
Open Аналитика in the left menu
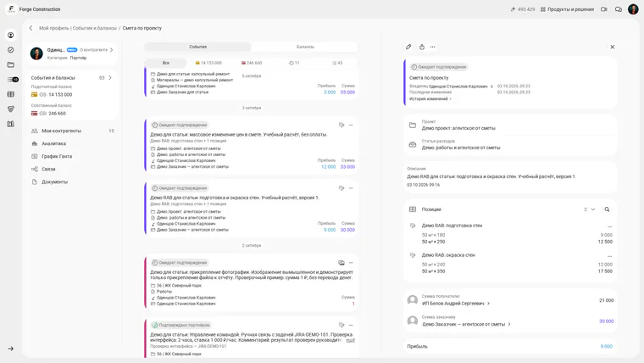[53, 143]
